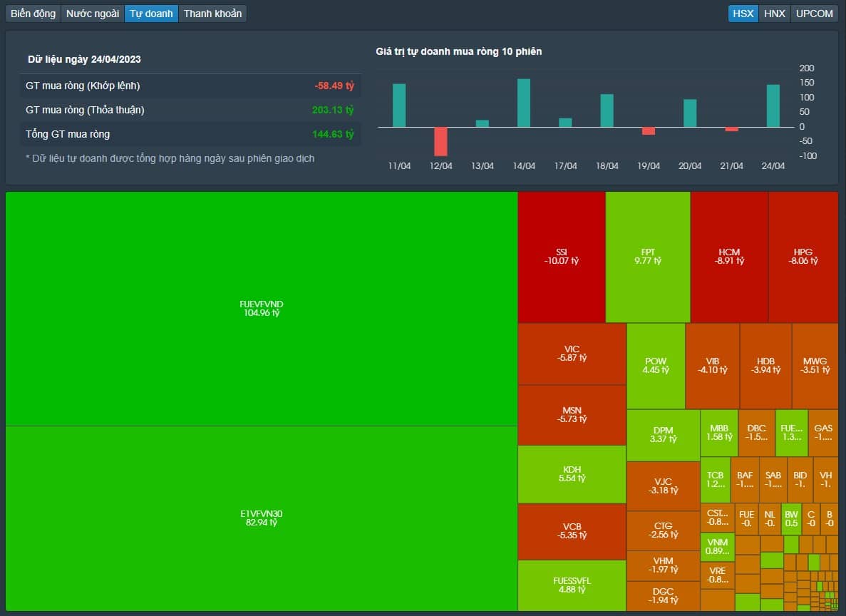
Task: Open the MSN -5.73 tỷ tile
Action: (x=572, y=415)
